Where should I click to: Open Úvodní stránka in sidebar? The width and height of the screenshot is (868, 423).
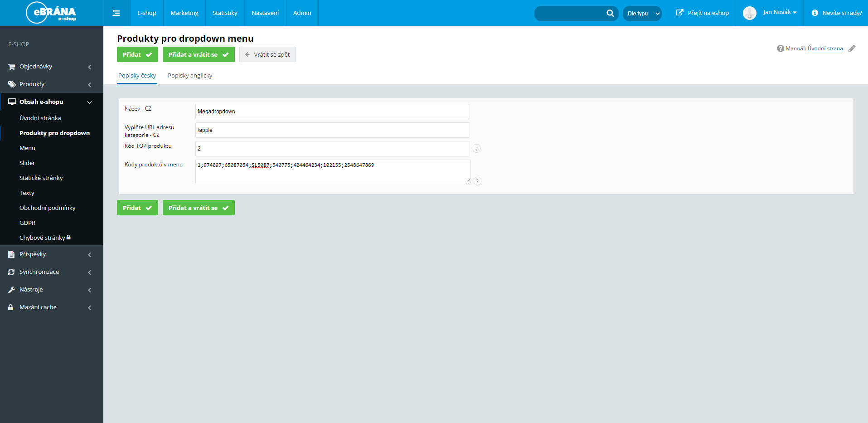pyautogui.click(x=40, y=118)
